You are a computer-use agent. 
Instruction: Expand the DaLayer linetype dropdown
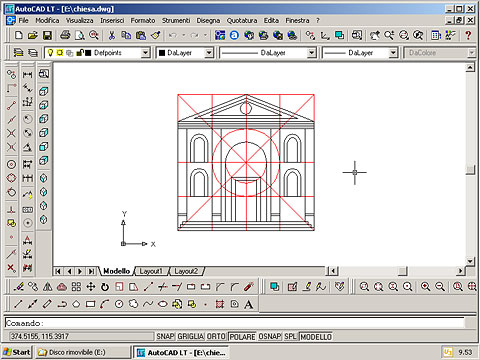[x=311, y=53]
